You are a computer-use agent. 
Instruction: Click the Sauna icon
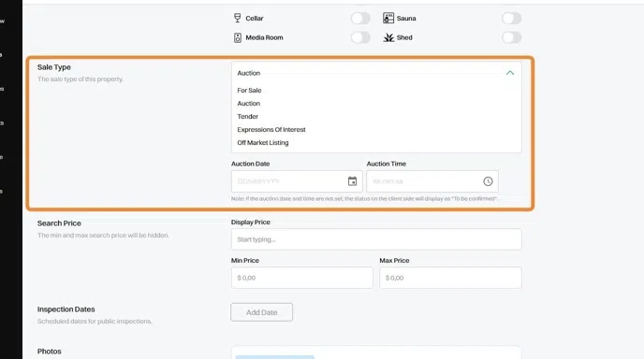(388, 18)
